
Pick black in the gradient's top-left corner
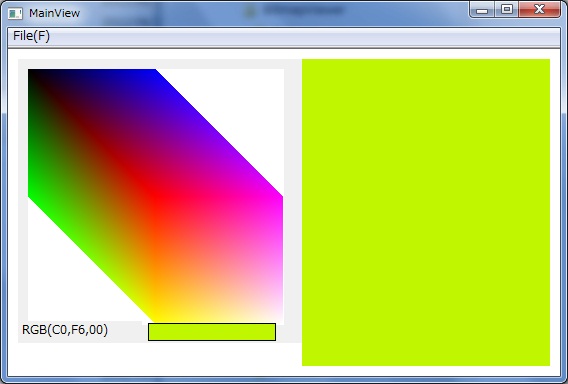[x=30, y=71]
